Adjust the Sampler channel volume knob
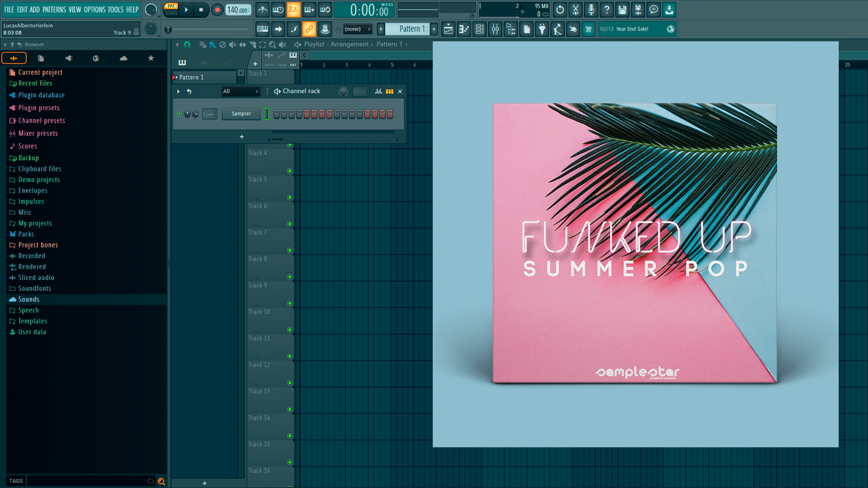 click(195, 114)
